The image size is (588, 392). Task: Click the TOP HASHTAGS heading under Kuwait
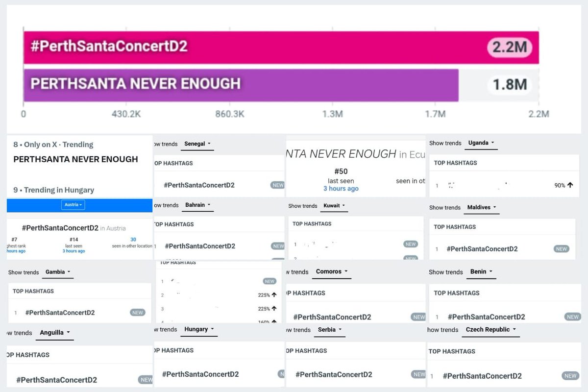tap(312, 224)
